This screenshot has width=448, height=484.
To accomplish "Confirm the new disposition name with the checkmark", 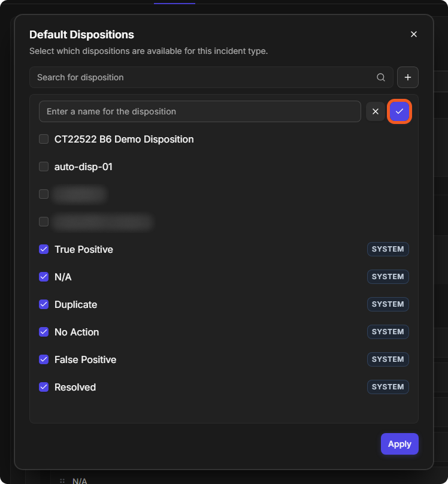I will point(399,111).
